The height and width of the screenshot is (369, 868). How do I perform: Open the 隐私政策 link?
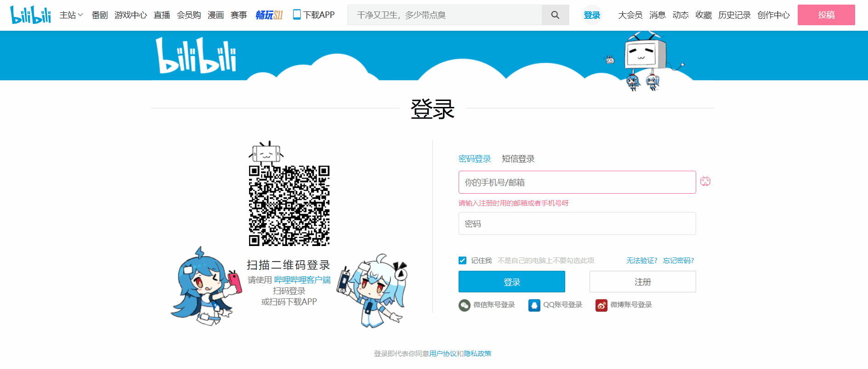click(477, 353)
